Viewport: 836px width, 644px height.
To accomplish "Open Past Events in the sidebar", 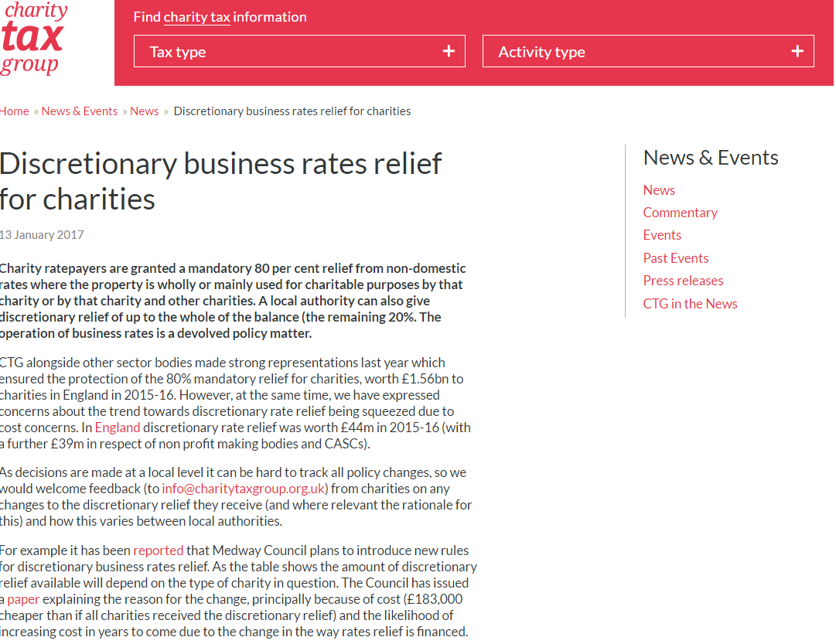I will pyautogui.click(x=675, y=257).
